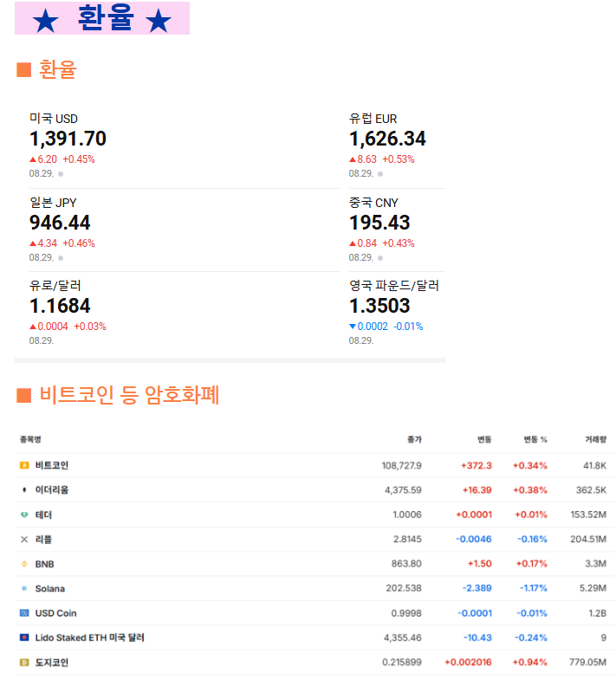Select 중국 CNY rate 195.43
Screen dimensions: 616x680
click(x=379, y=223)
